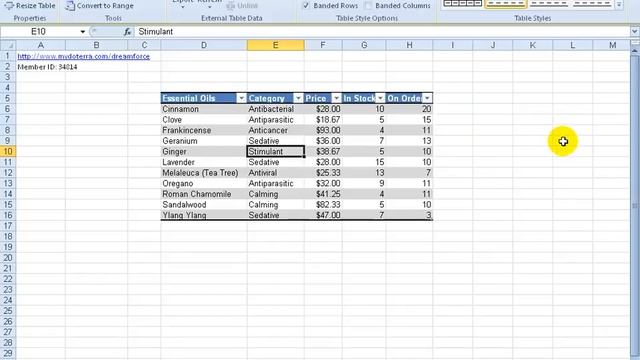
Task: Choose the fourth table style thumbnail
Action: 591,4
